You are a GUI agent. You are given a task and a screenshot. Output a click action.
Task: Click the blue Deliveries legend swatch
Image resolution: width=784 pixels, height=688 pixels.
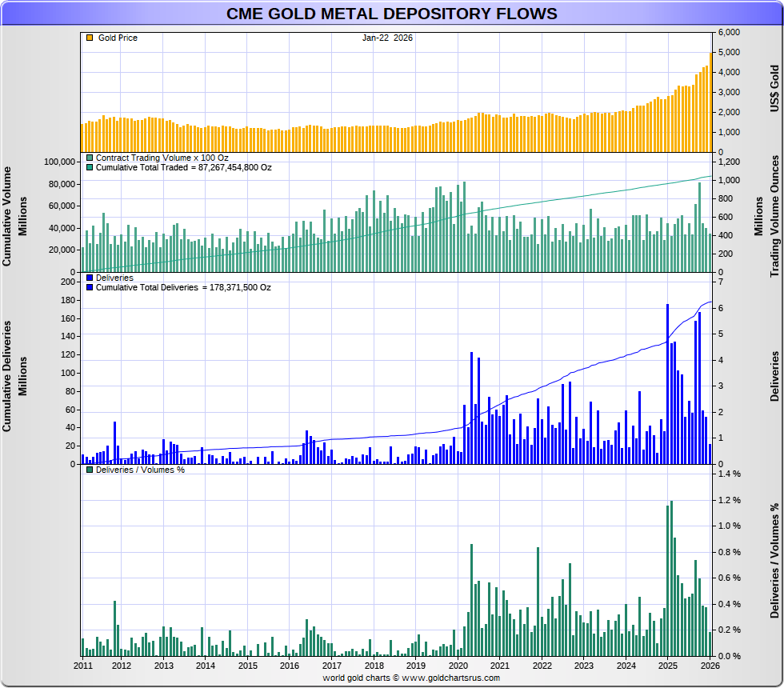[x=90, y=278]
